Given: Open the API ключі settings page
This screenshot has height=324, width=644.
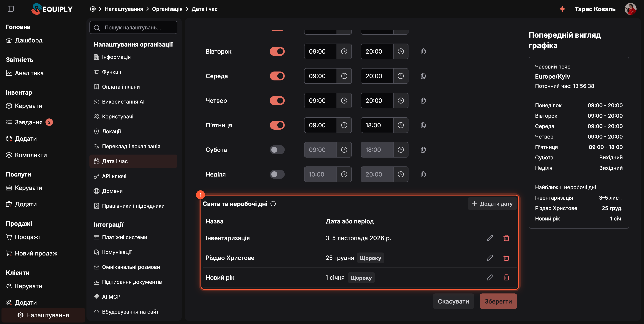Looking at the screenshot, I should click(133, 176).
